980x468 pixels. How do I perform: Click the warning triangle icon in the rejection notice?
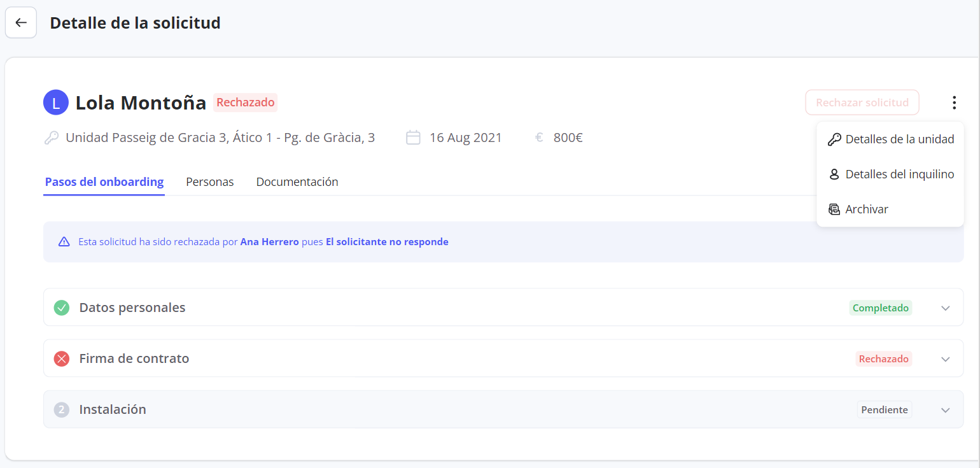pyautogui.click(x=64, y=242)
